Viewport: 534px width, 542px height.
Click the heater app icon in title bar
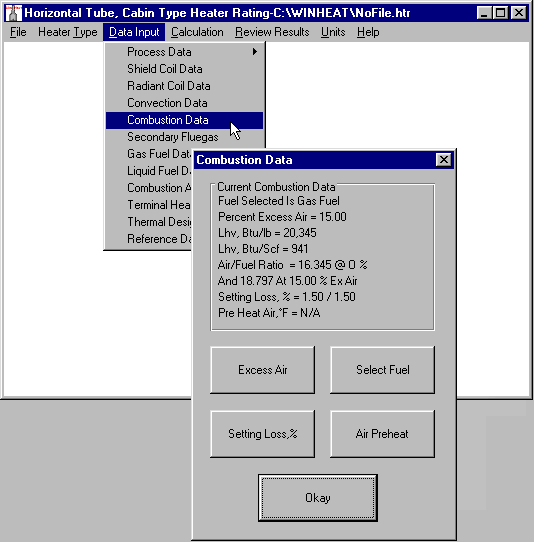pyautogui.click(x=13, y=13)
